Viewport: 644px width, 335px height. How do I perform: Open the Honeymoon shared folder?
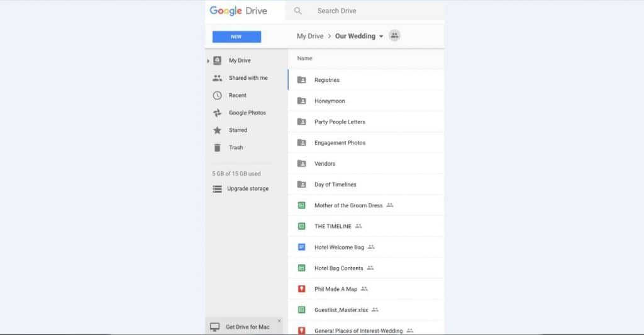330,101
